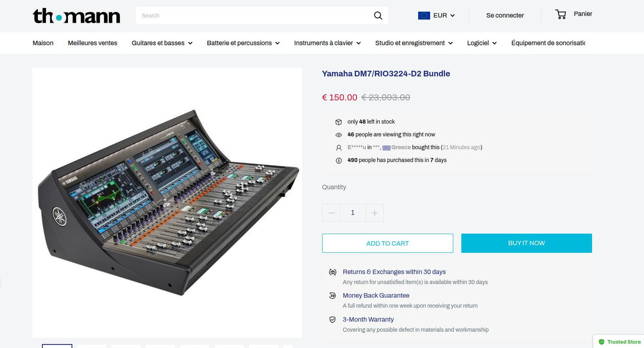
Task: Open the shopping cart icon
Action: [560, 14]
